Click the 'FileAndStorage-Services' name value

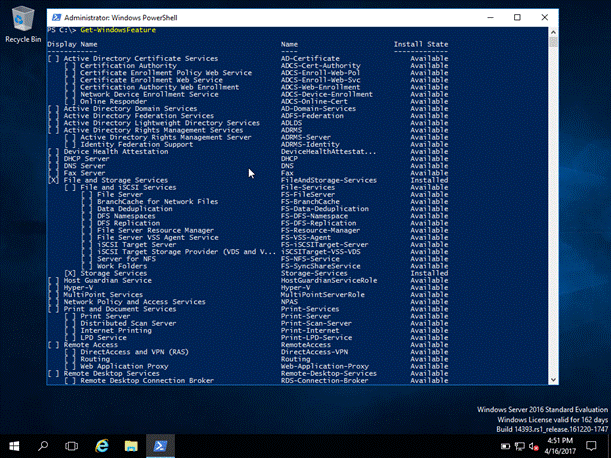[329, 180]
